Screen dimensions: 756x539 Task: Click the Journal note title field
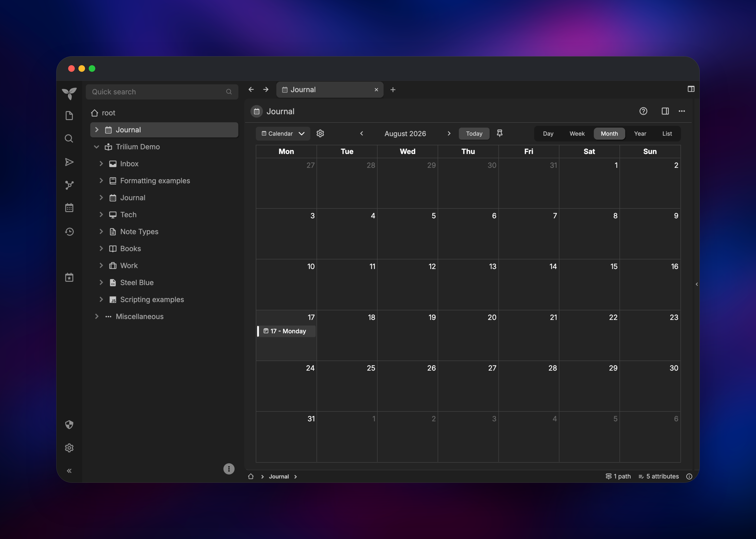pos(281,112)
